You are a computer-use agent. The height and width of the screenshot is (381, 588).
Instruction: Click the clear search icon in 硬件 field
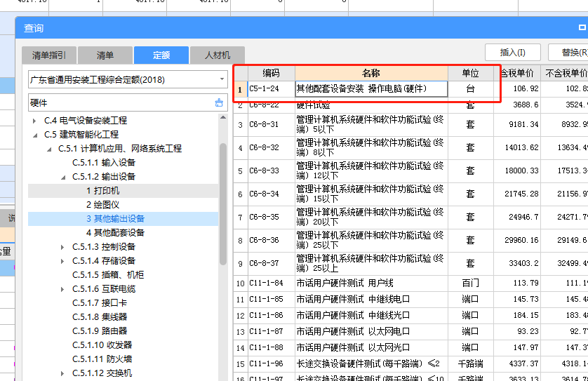point(219,102)
